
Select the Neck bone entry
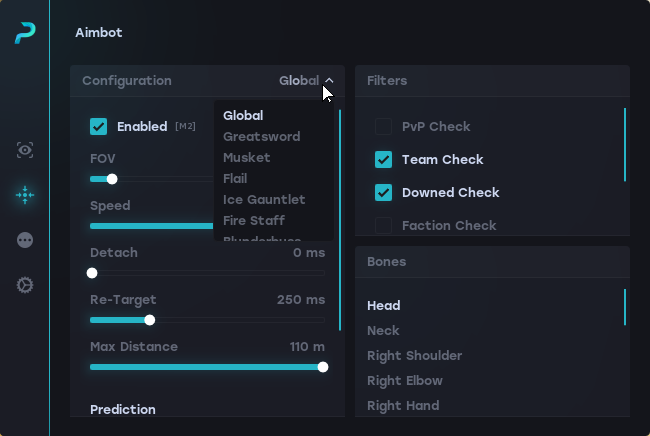pos(383,331)
